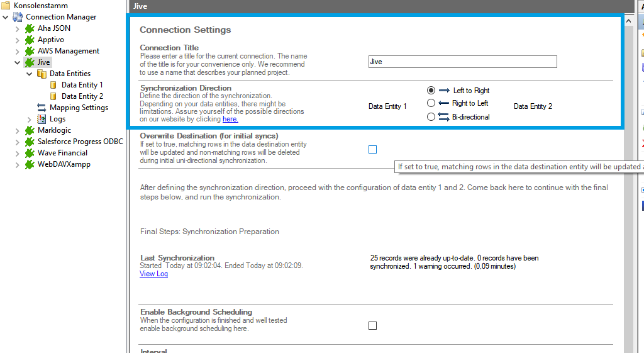
Task: Click the Aha JSON connection icon
Action: (30, 28)
